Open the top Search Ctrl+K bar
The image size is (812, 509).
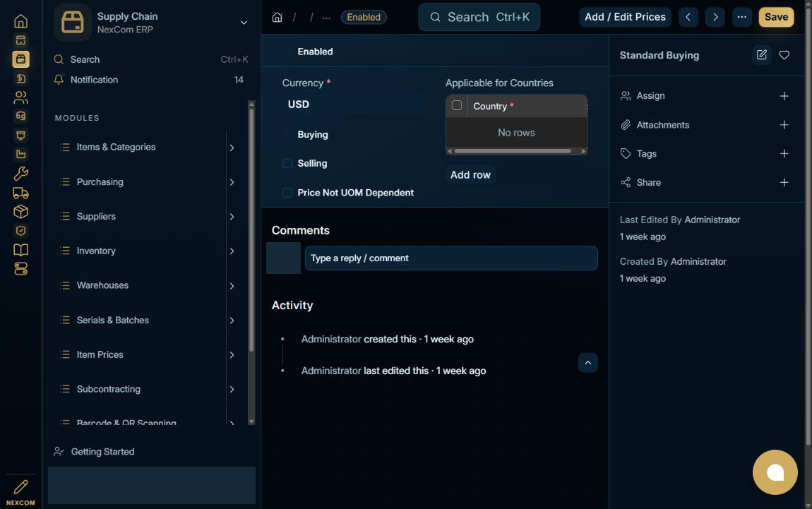click(479, 17)
